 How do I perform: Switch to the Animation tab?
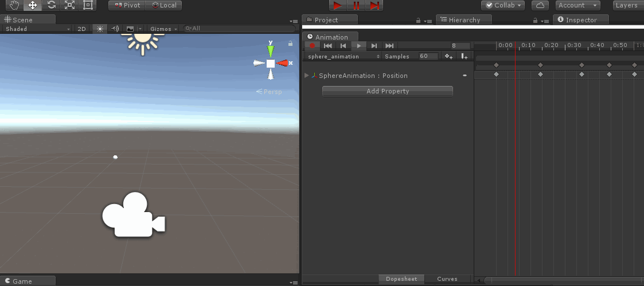pyautogui.click(x=330, y=37)
